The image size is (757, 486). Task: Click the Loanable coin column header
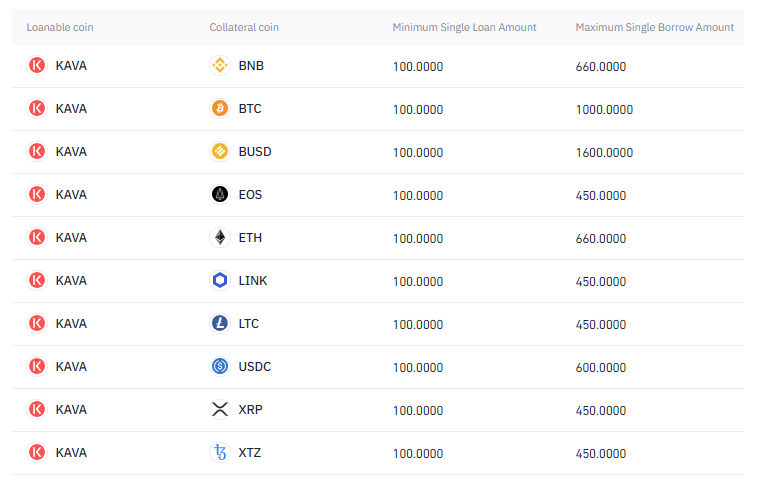[60, 28]
